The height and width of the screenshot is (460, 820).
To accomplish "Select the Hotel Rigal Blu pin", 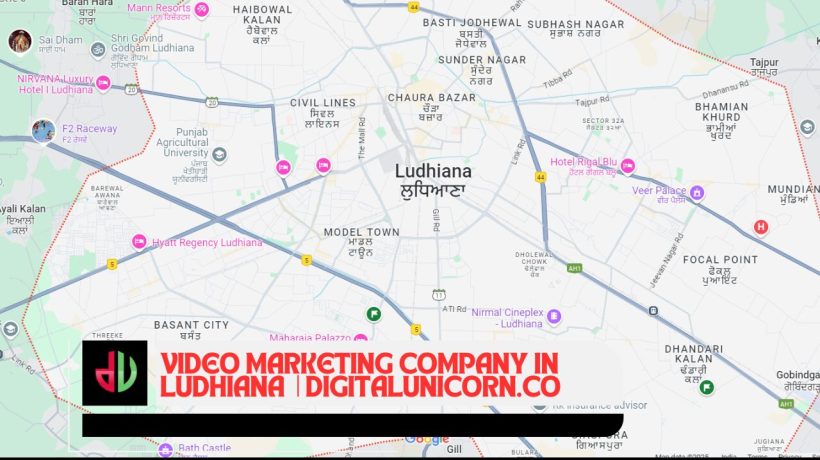I will click(628, 166).
